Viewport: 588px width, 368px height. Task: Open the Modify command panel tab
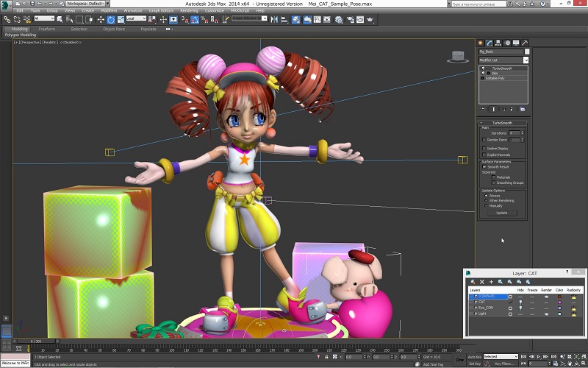(489, 43)
